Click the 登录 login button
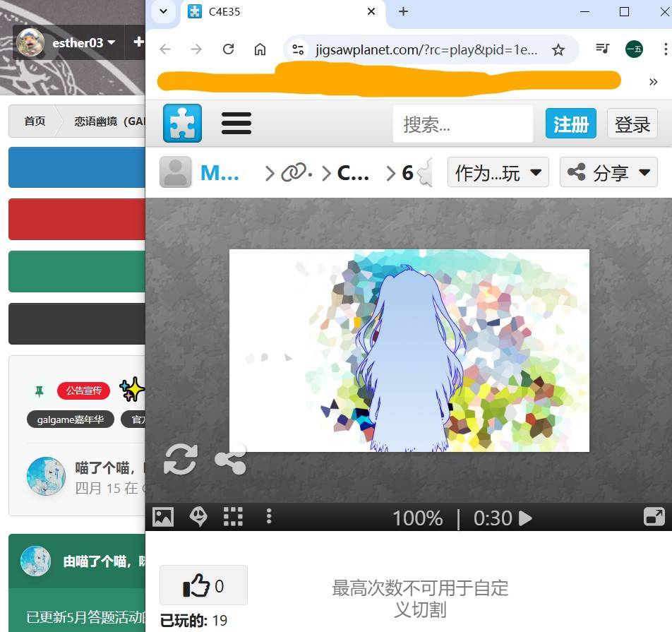Viewport: 672px width, 632px height. [632, 124]
